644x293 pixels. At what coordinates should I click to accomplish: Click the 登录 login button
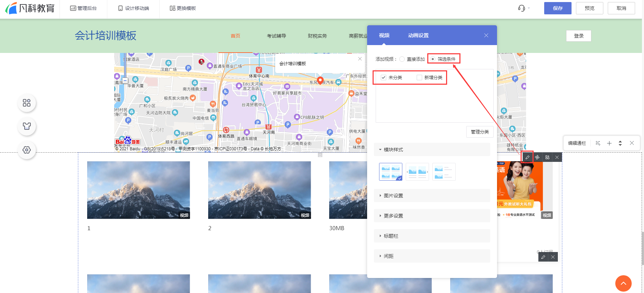(x=578, y=36)
